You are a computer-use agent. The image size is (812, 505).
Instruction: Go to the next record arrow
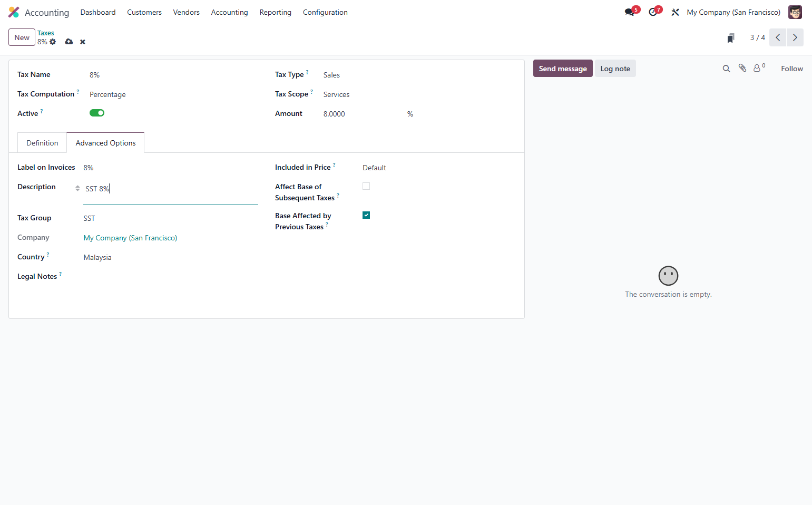tap(795, 37)
